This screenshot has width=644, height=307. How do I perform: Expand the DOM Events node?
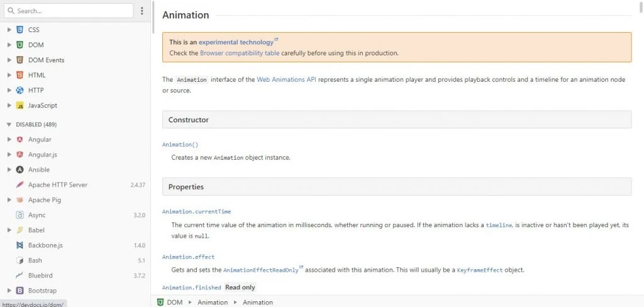coord(9,60)
